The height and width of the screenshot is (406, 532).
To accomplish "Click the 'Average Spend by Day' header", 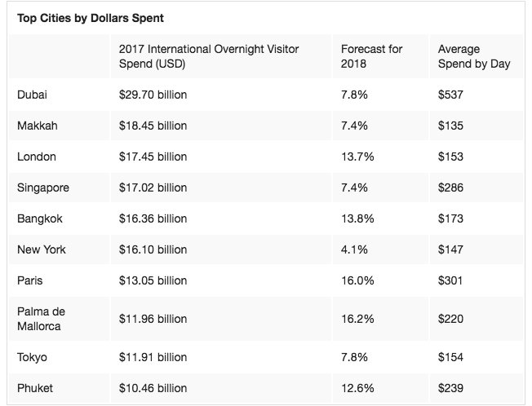I will pos(474,57).
